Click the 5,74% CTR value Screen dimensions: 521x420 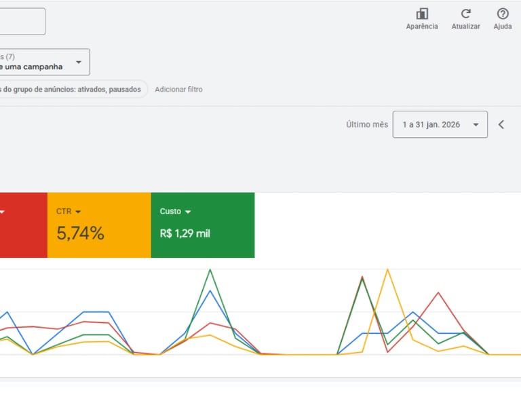pos(80,233)
